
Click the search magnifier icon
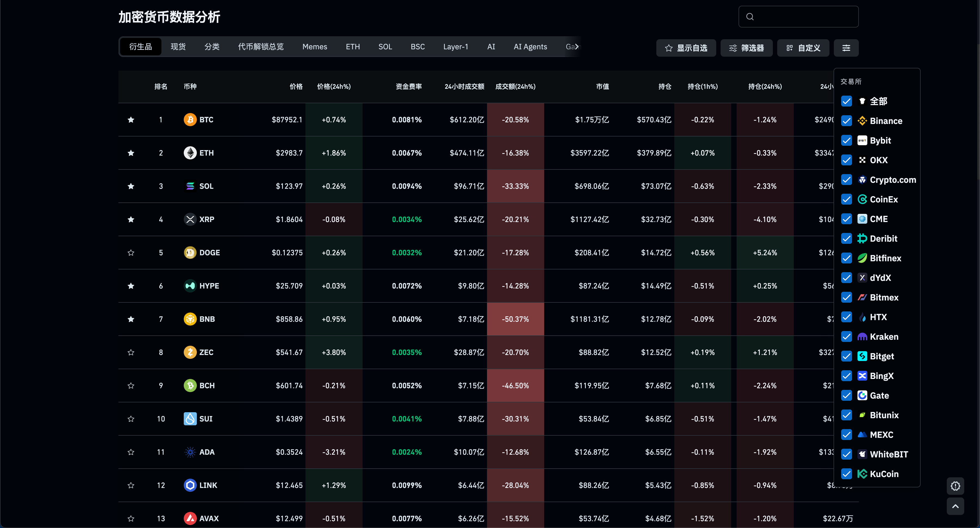click(x=750, y=17)
